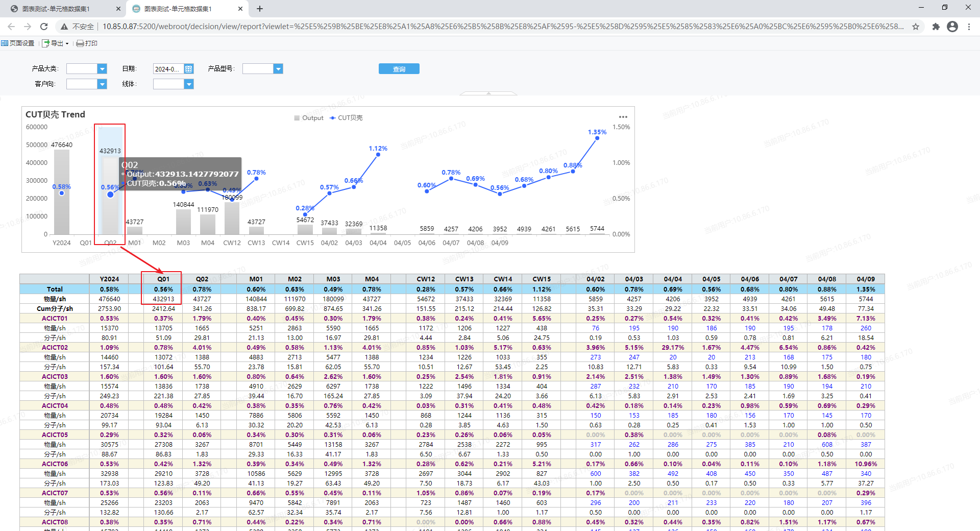
Task: Click the ACICT05 row label
Action: [55, 435]
